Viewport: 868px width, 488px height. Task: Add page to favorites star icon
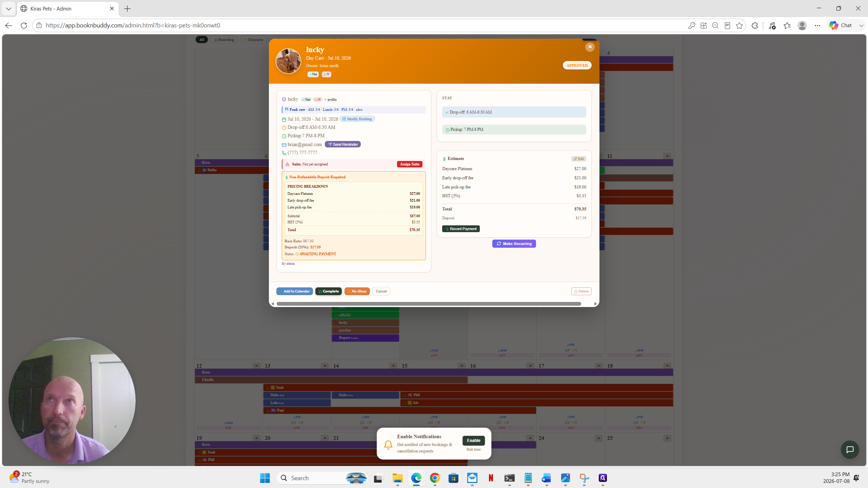(x=739, y=25)
